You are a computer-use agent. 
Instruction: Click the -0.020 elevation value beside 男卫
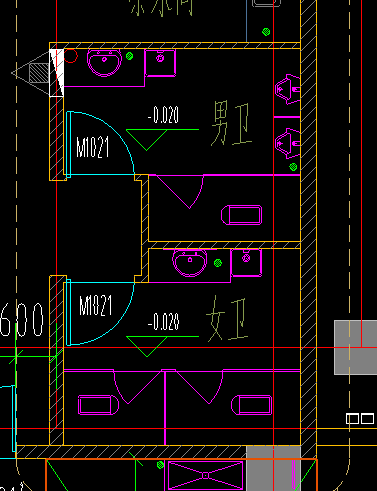click(163, 115)
